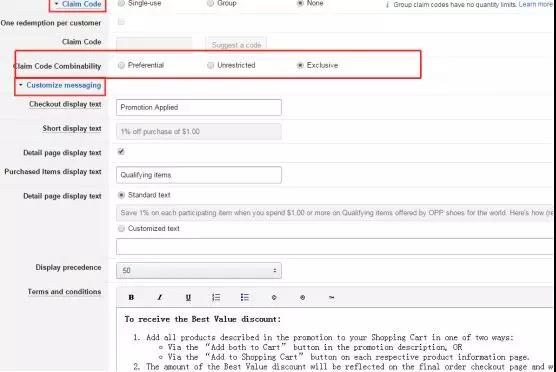The width and height of the screenshot is (556, 372).
Task: Insert numbered list in terms editor
Action: [x=216, y=297]
